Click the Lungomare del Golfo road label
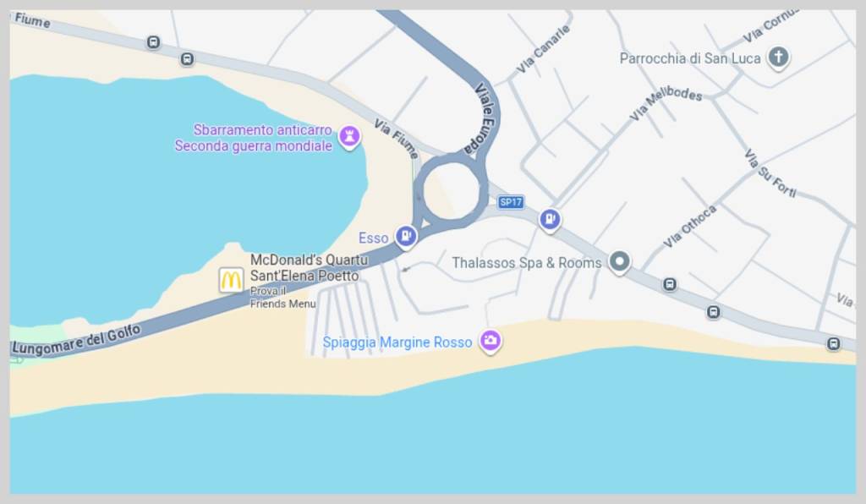866x504 pixels. point(76,340)
